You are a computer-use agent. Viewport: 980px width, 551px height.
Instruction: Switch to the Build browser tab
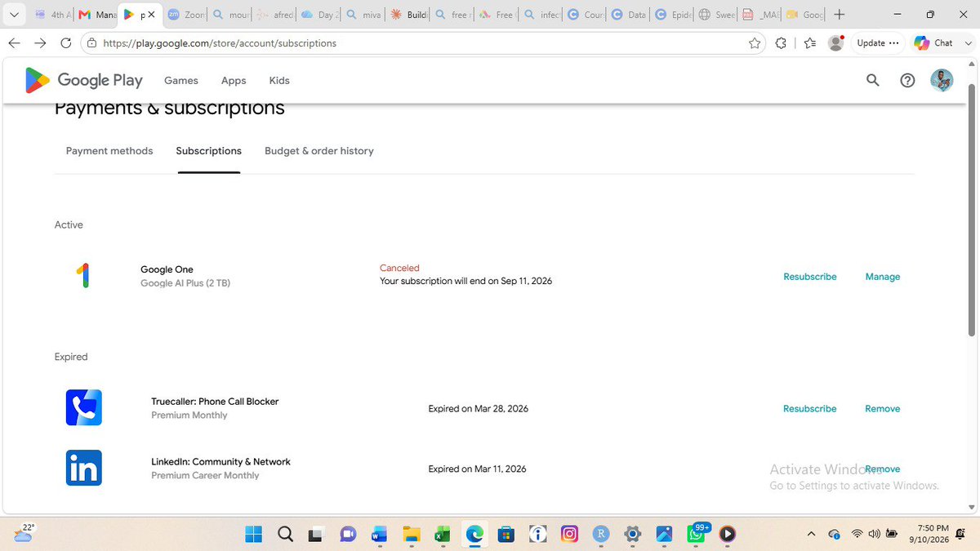(x=408, y=15)
